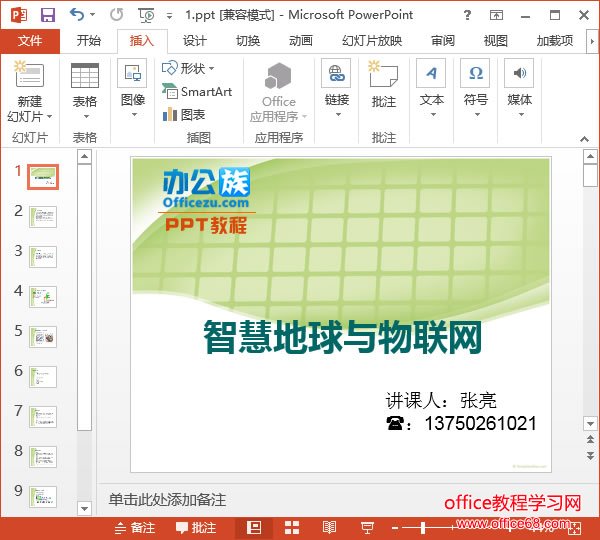Switch to the Animations (动画) tab
Image resolution: width=600 pixels, height=540 pixels.
[301, 41]
